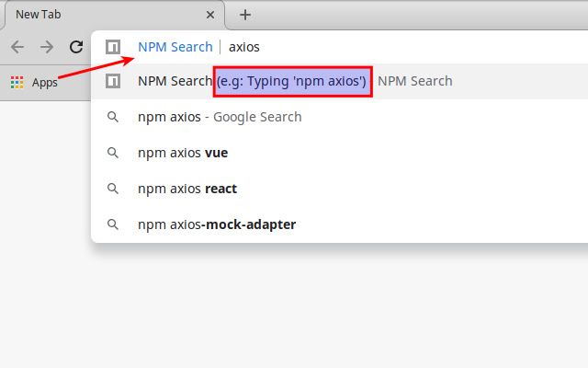Close the New Tab tab
The height and width of the screenshot is (368, 588).
click(x=210, y=15)
